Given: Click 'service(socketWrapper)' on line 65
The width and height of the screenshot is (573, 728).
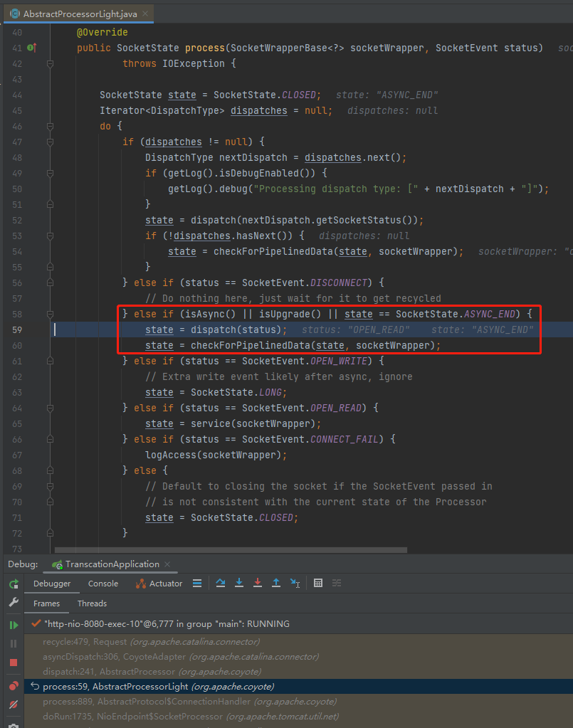Looking at the screenshot, I should pos(253,424).
